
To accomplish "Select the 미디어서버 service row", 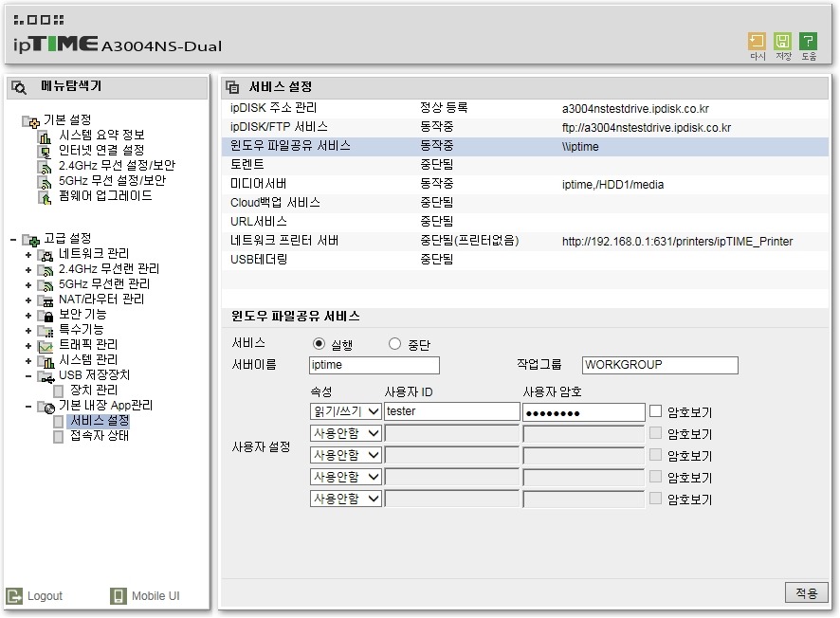I will tap(525, 184).
